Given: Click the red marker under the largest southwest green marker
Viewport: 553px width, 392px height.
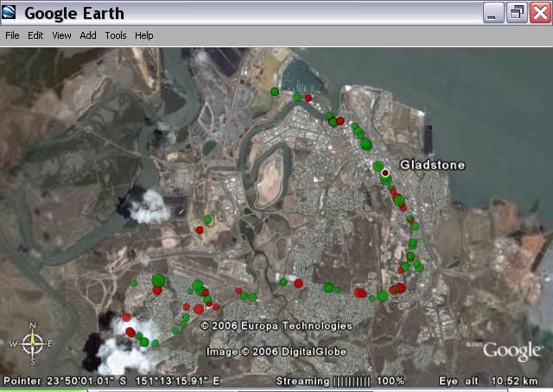Looking at the screenshot, I should [157, 290].
